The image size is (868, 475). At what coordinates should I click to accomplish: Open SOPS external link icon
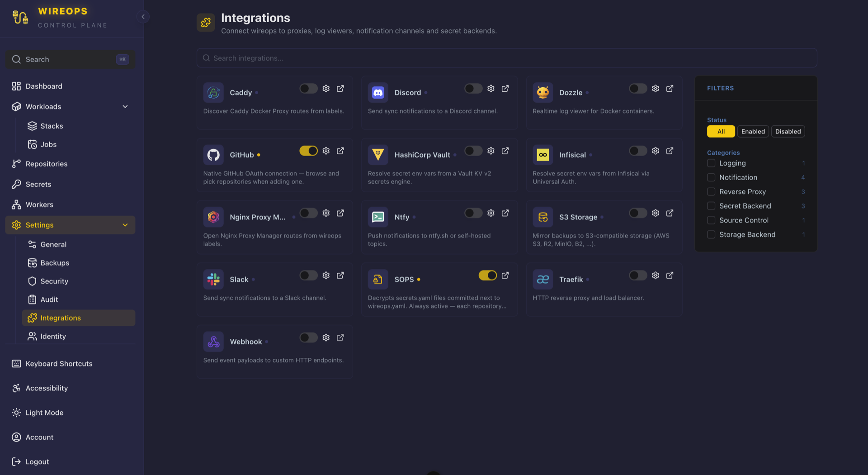505,275
